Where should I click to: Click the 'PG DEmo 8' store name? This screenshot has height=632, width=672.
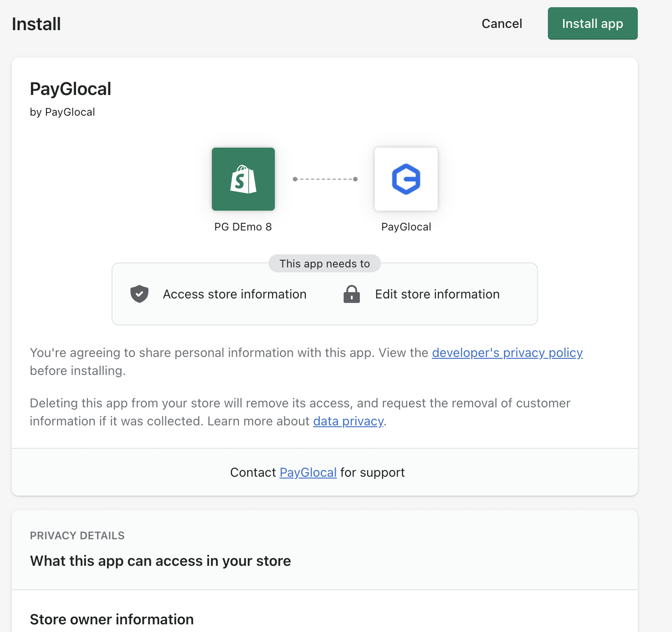click(243, 227)
